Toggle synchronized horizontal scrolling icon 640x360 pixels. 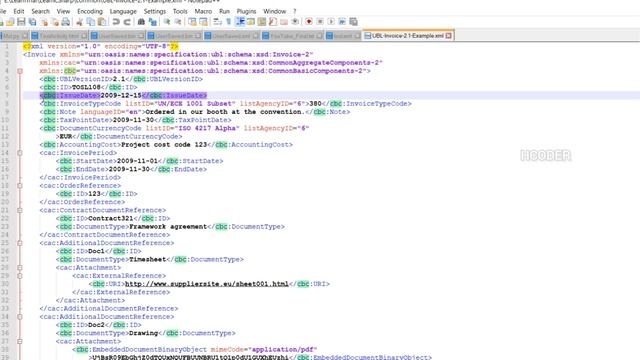(x=203, y=22)
